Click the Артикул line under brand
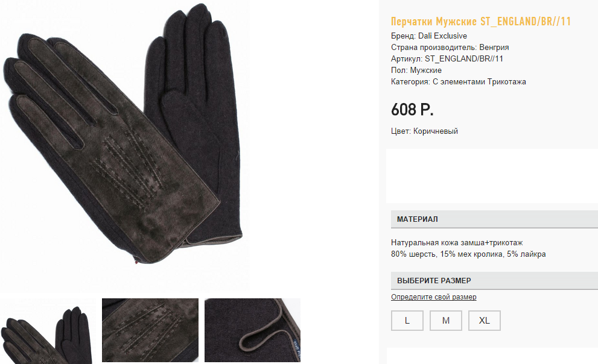This screenshot has width=598, height=364. [x=447, y=58]
